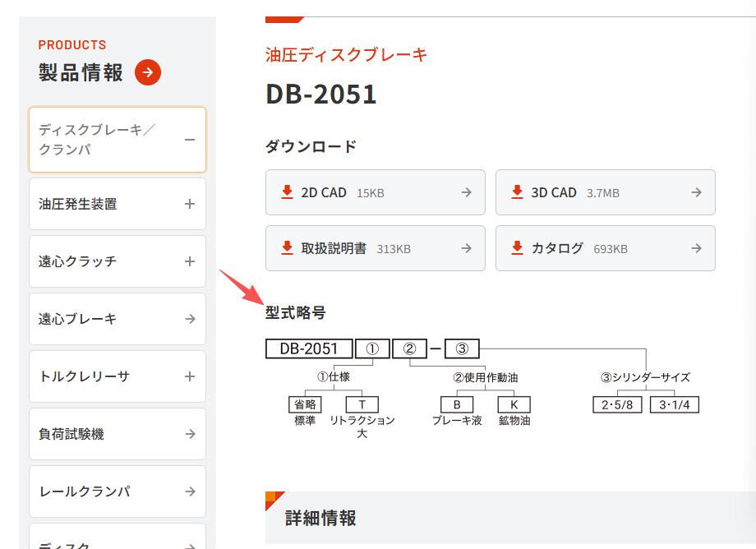Select the download icon on 取扱説明書 card
Viewport: 756px width, 549px height.
pyautogui.click(x=287, y=248)
